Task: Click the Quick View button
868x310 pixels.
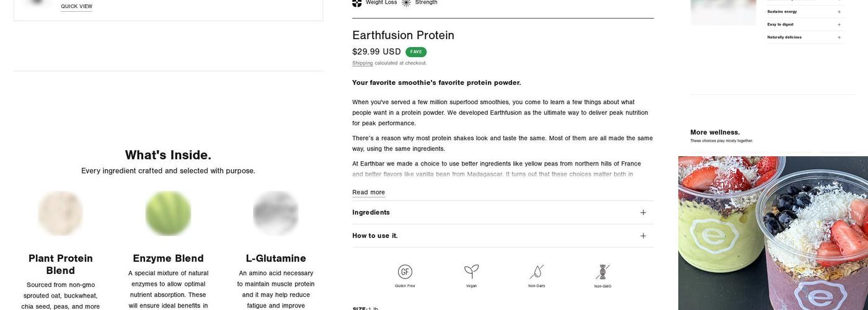Action: pos(76,7)
